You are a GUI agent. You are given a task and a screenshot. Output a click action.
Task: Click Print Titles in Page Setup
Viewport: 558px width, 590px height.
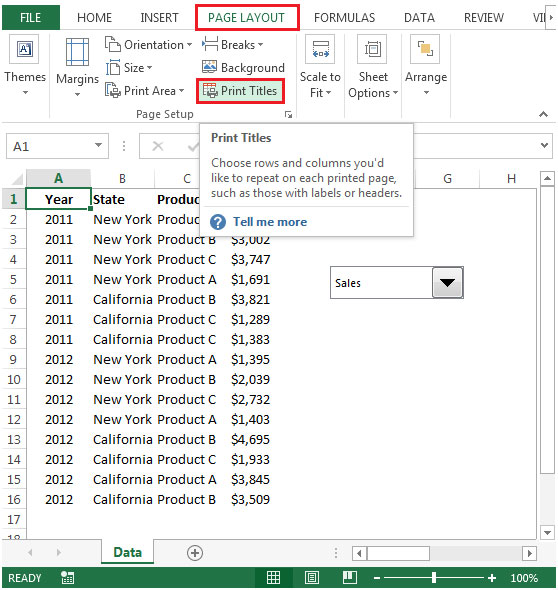click(x=240, y=91)
